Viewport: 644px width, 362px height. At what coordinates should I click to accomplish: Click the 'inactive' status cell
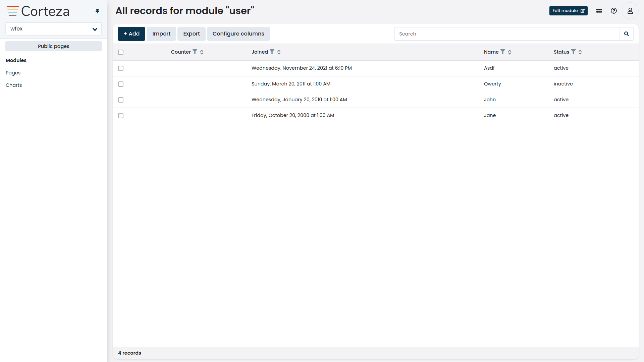563,84
